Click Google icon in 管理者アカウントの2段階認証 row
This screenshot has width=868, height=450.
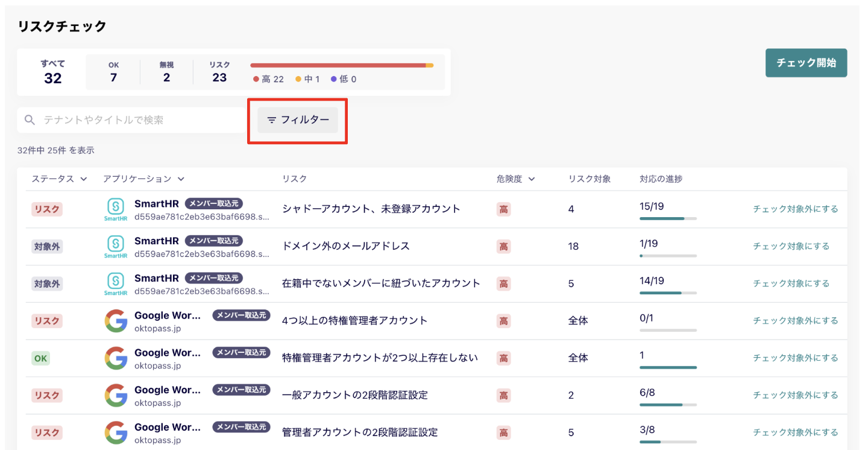(x=116, y=433)
